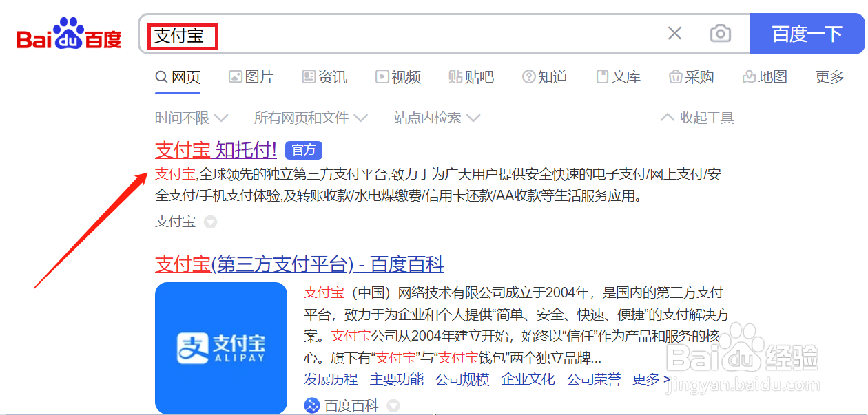Click the 百度百科 source icon
The image size is (868, 415).
[x=312, y=405]
